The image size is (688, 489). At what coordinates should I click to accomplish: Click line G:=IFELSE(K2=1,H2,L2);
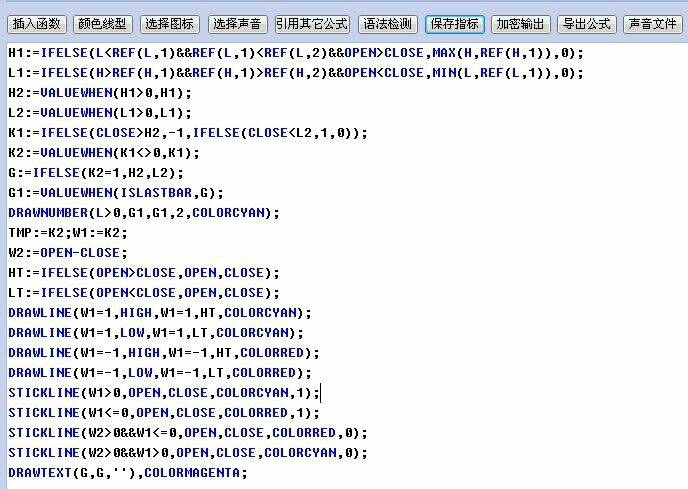pos(96,173)
